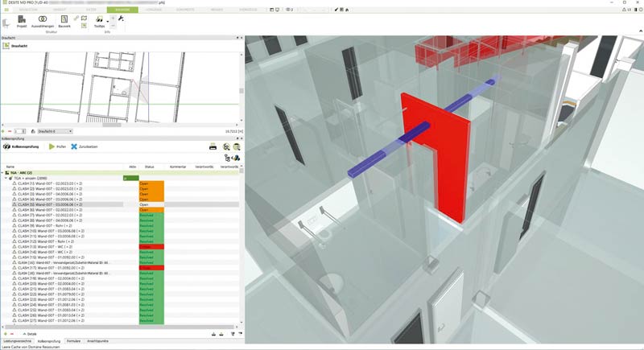Run the clash check with the Prüfen button

[56, 147]
